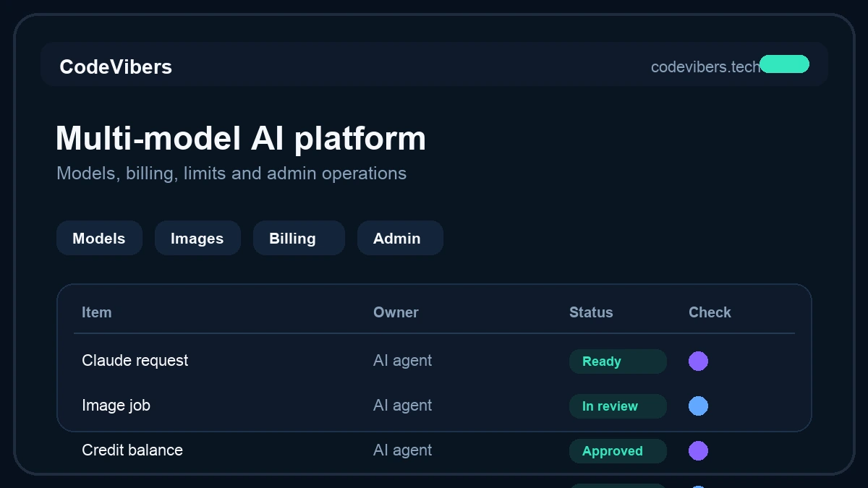Click the Check column header
The width and height of the screenshot is (868, 488).
tap(710, 312)
